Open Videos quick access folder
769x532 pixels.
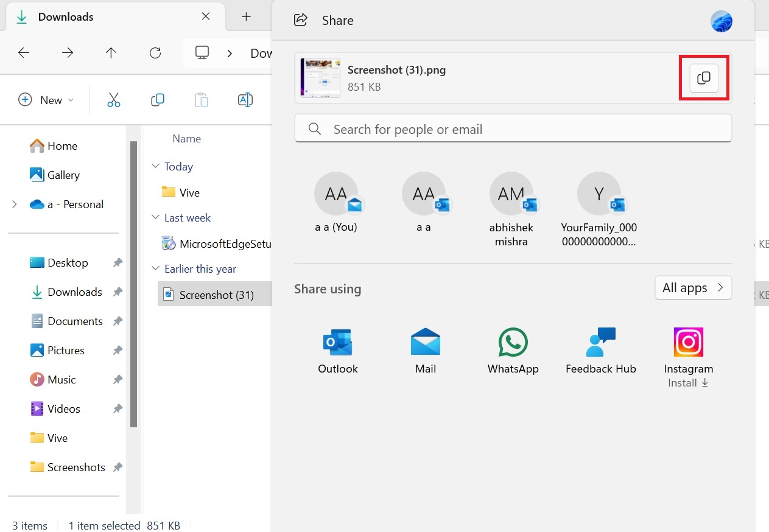pos(55,409)
